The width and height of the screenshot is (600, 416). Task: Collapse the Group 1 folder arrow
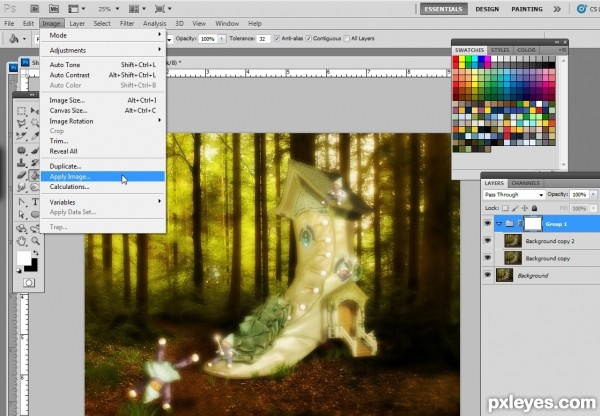pos(499,223)
